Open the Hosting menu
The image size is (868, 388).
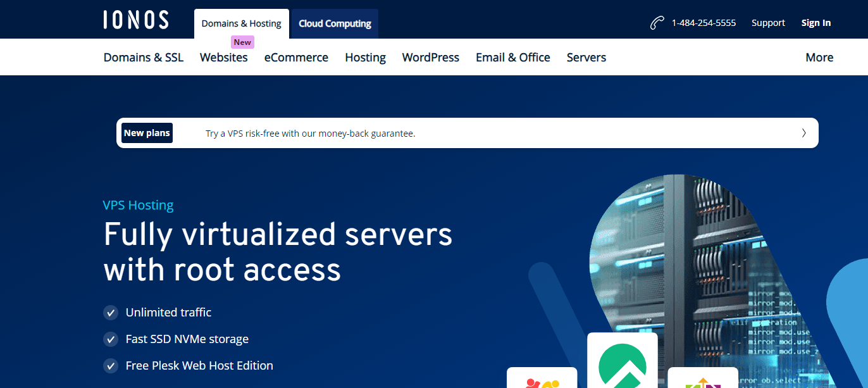point(365,57)
